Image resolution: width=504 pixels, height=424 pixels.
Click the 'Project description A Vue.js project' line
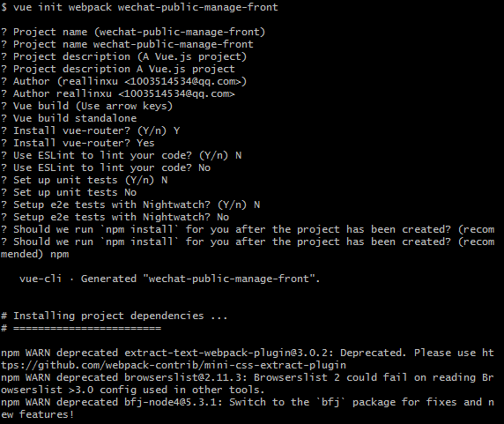click(118, 69)
